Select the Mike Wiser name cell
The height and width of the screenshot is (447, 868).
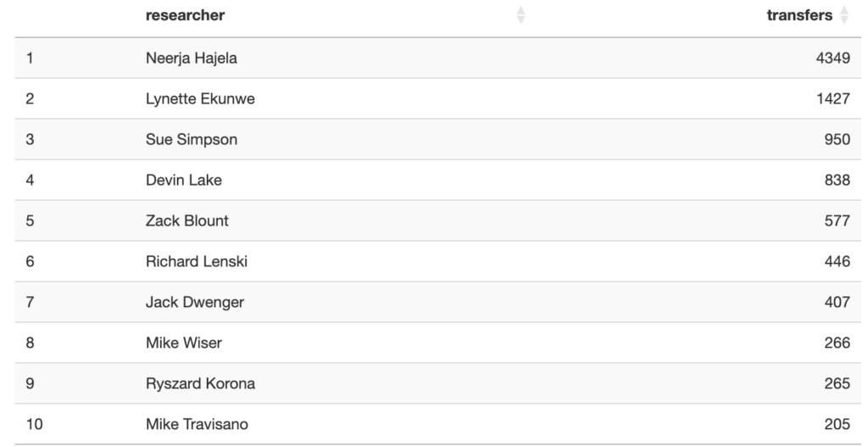pos(183,343)
